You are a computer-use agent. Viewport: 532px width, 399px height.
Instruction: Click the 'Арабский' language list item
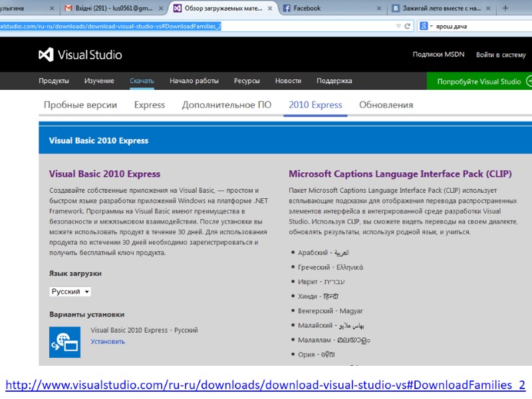pyautogui.click(x=323, y=253)
